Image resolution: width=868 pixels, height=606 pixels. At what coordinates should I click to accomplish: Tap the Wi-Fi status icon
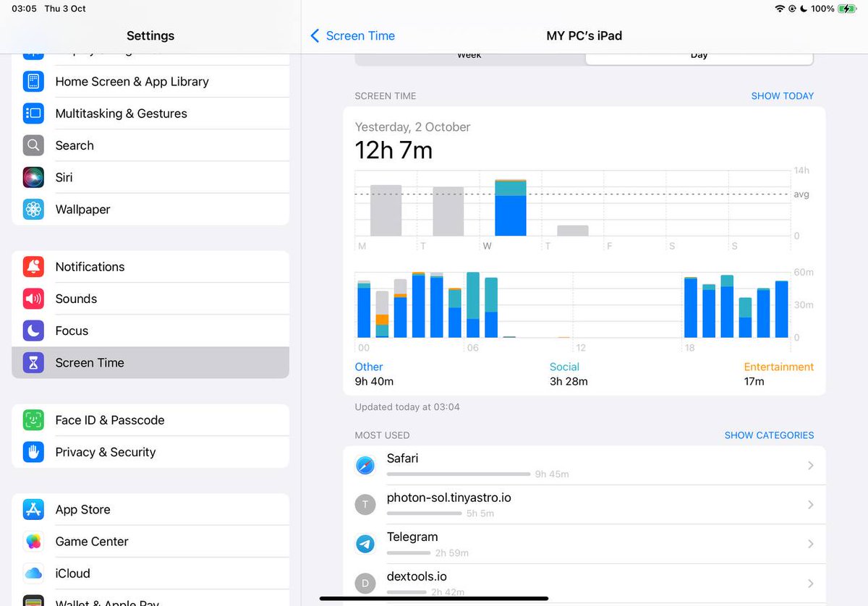[779, 9]
